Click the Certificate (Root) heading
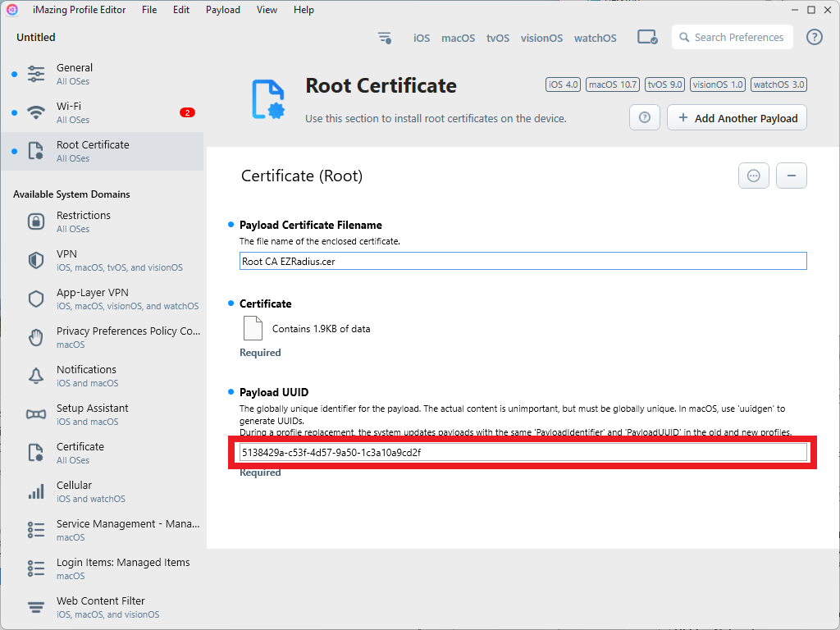The height and width of the screenshot is (630, 840). click(302, 176)
